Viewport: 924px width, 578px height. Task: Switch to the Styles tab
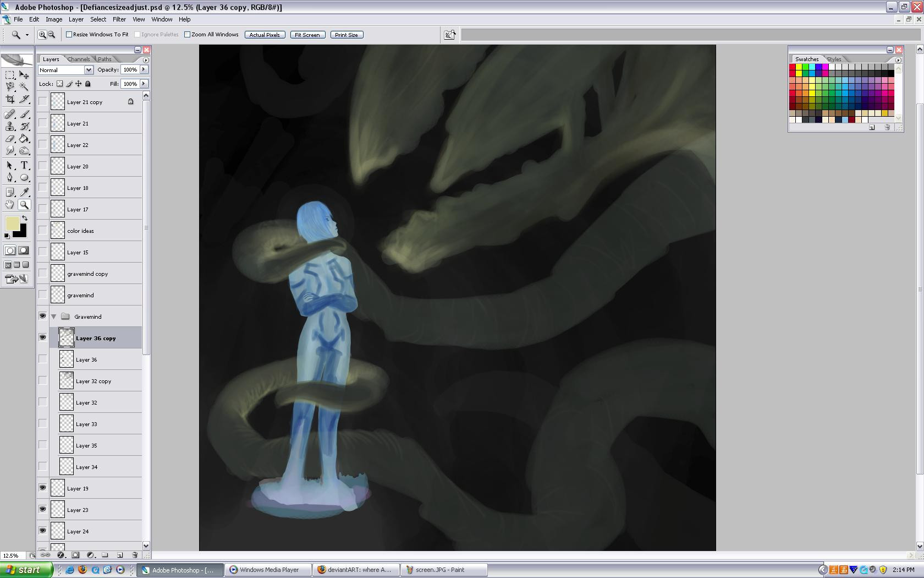click(834, 59)
